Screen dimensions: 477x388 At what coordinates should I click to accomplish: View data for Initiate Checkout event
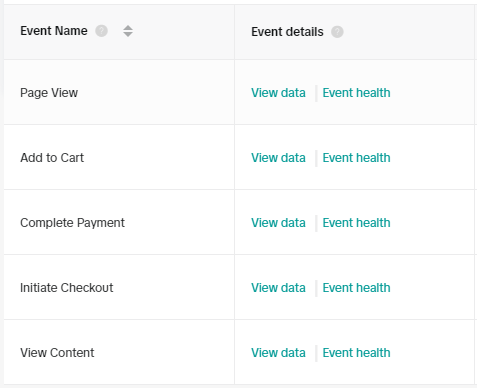click(x=278, y=288)
